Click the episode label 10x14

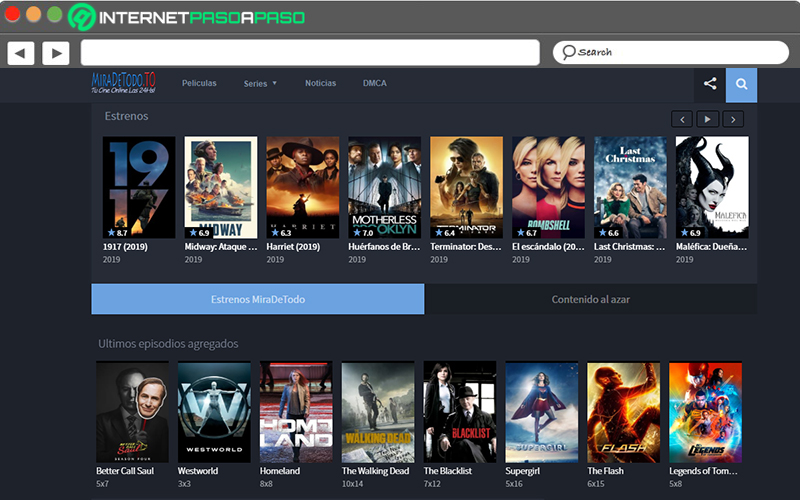point(353,484)
